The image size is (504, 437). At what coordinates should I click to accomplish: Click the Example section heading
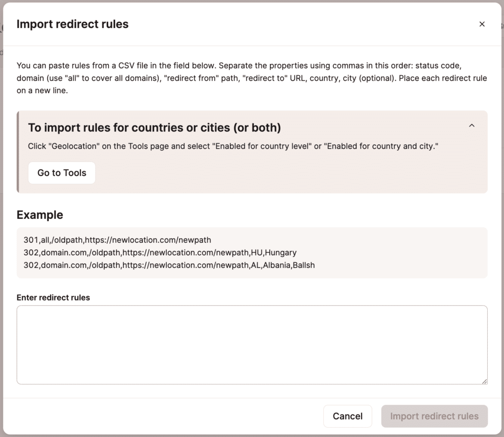[40, 215]
